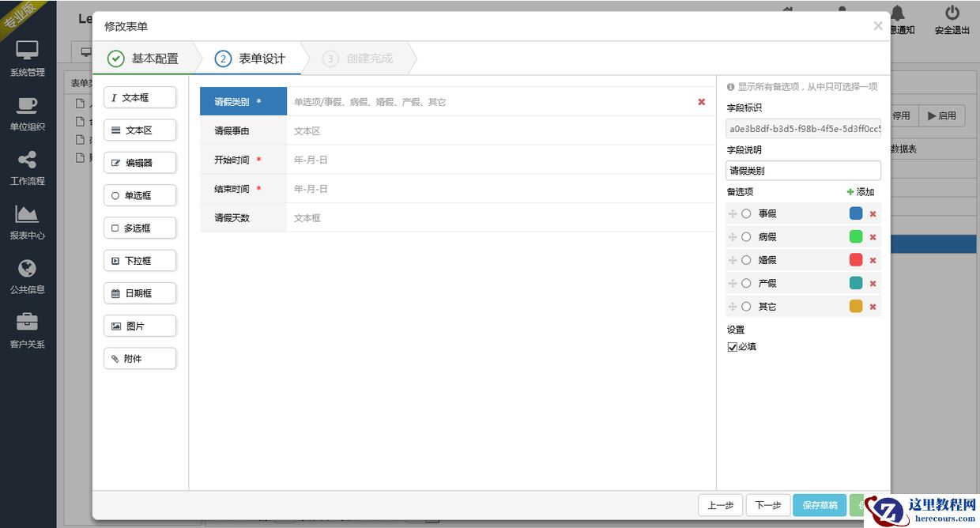Add a 日期框 control to the form
This screenshot has height=528, width=980.
(x=140, y=293)
